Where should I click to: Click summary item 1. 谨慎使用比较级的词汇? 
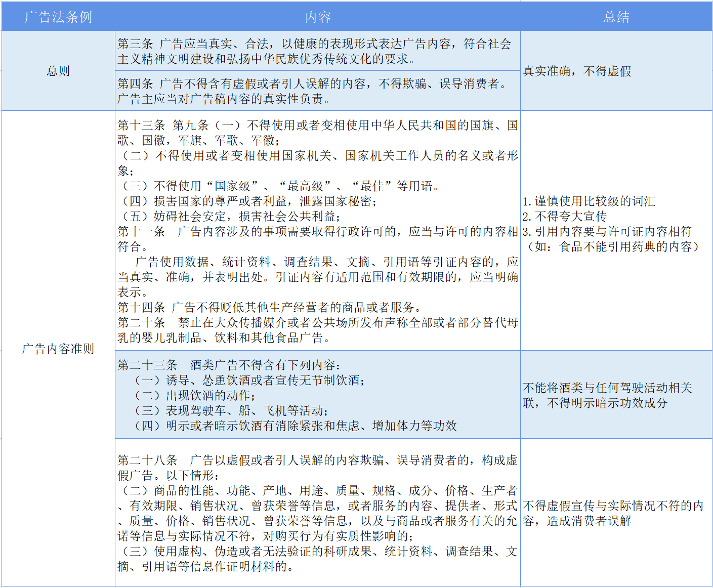click(589, 201)
